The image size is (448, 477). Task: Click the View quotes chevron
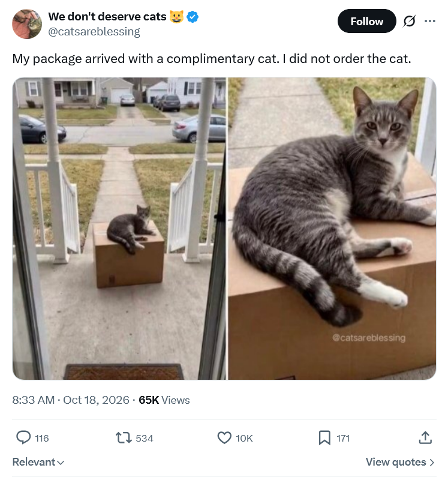click(x=432, y=462)
